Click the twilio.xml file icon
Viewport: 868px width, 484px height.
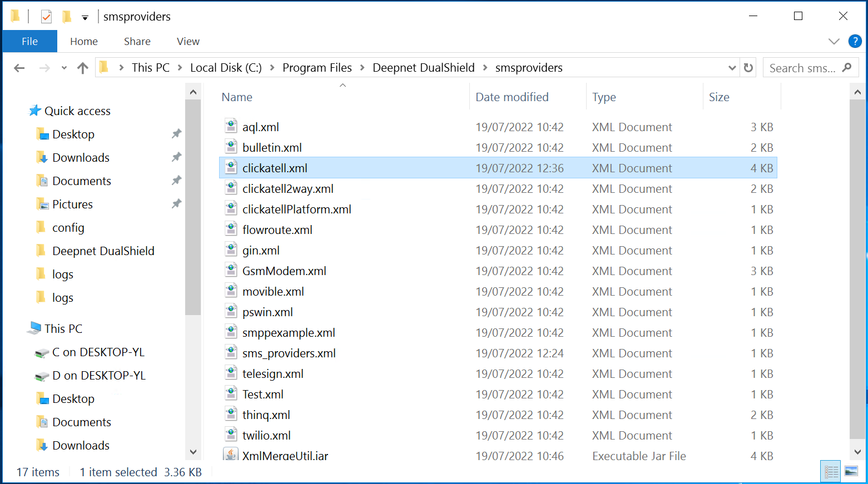click(231, 435)
